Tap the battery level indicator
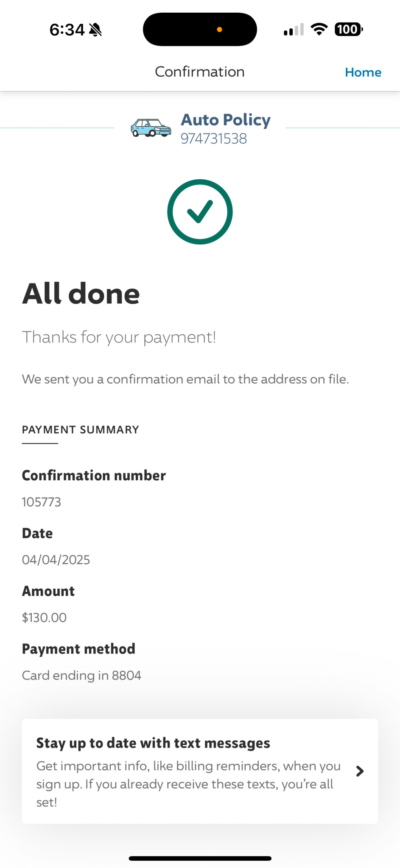This screenshot has height=868, width=400. coord(348,29)
